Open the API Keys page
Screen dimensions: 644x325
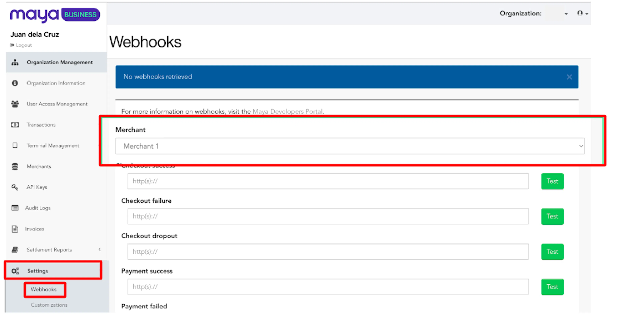point(37,187)
